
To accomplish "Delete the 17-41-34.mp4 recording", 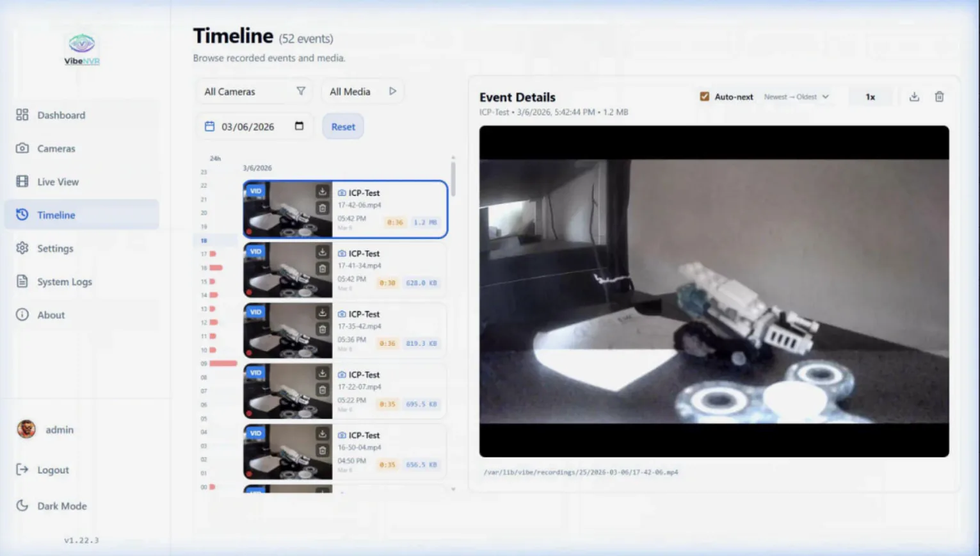I will pos(323,269).
